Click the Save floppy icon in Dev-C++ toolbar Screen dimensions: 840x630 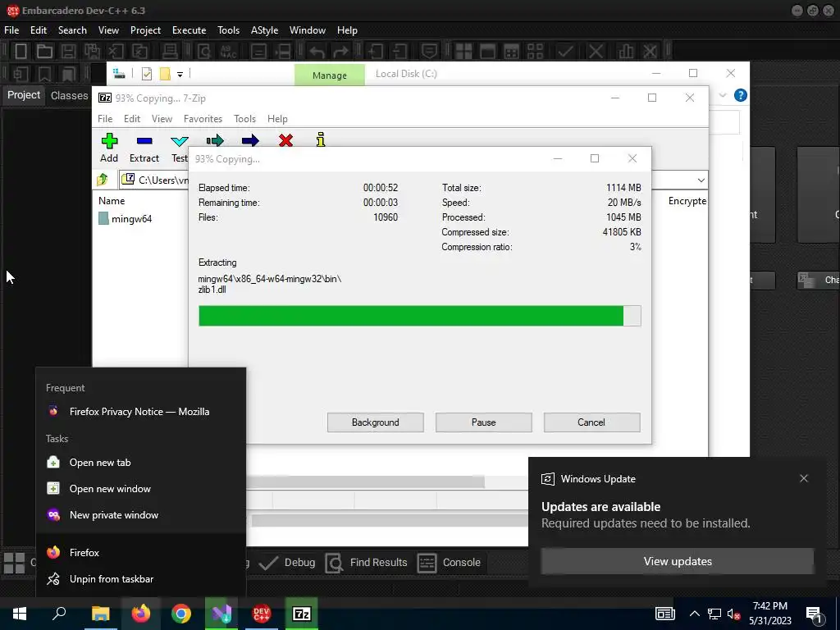click(x=68, y=52)
